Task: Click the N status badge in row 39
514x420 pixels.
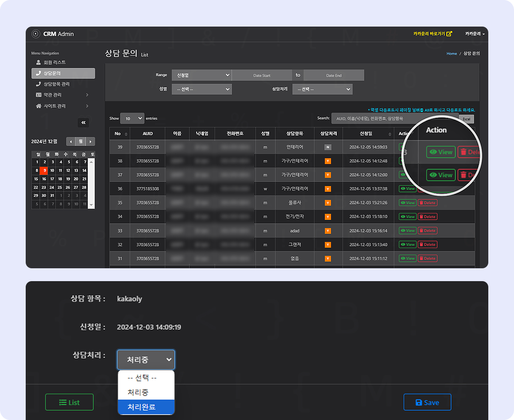Action: coord(328,147)
